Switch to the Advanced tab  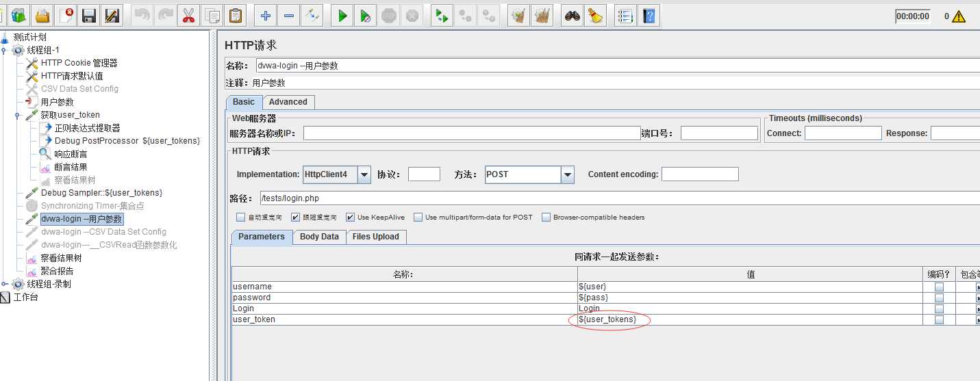coord(288,102)
